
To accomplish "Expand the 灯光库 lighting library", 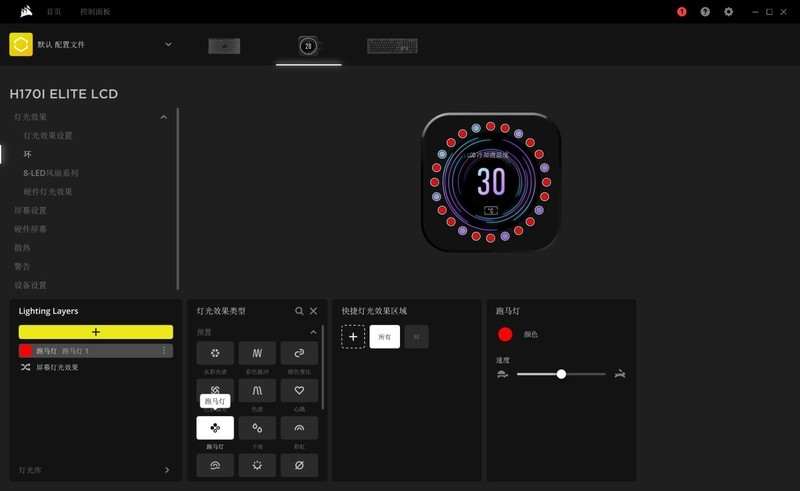I will coord(167,470).
